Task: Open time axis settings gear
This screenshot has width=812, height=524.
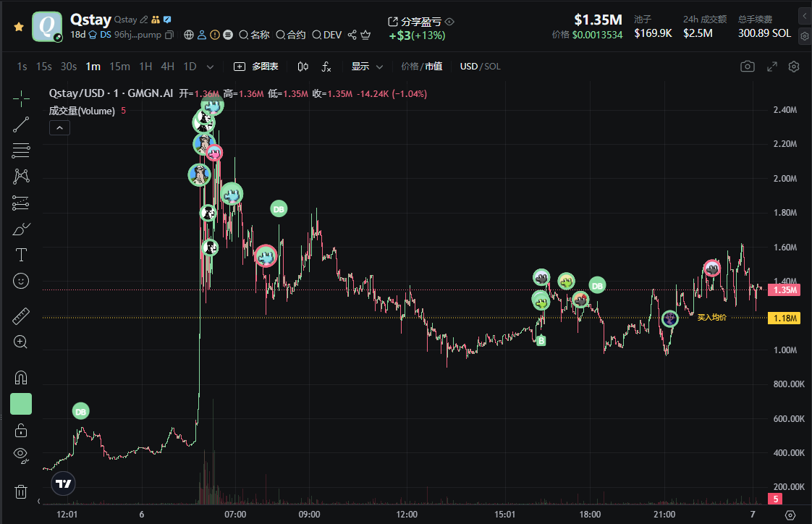Action: click(x=790, y=515)
